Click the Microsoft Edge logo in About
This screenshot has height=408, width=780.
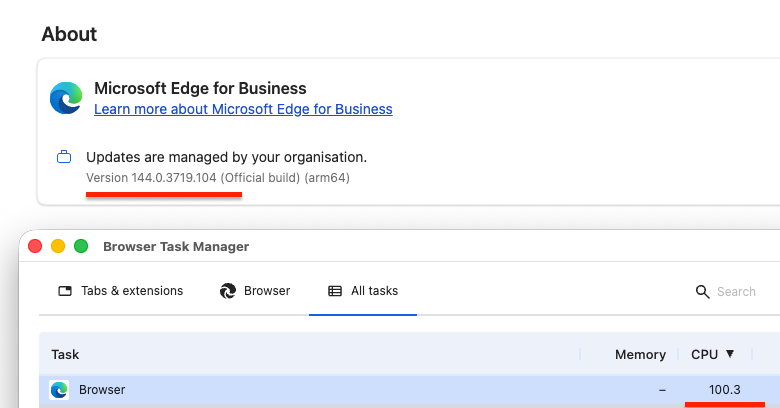pyautogui.click(x=66, y=98)
